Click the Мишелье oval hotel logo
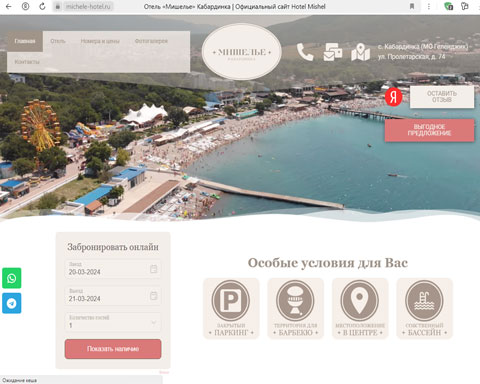The image size is (480, 384). 242,52
